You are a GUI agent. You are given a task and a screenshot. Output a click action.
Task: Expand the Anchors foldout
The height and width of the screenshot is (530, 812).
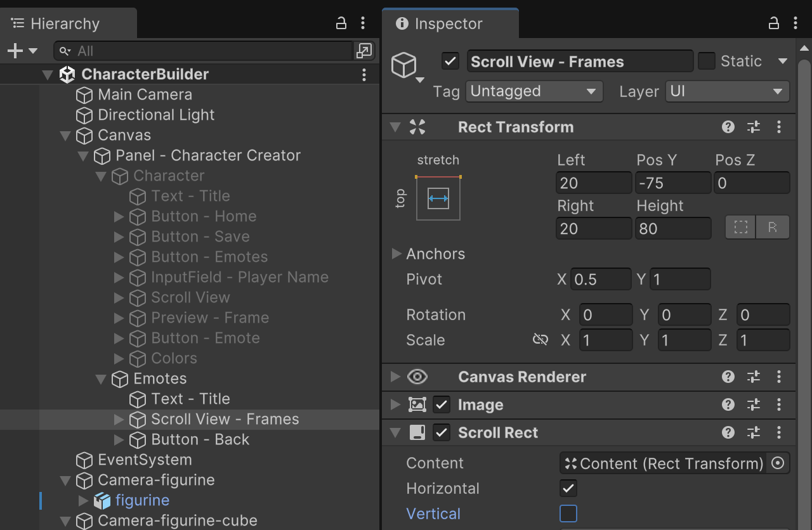pos(397,254)
